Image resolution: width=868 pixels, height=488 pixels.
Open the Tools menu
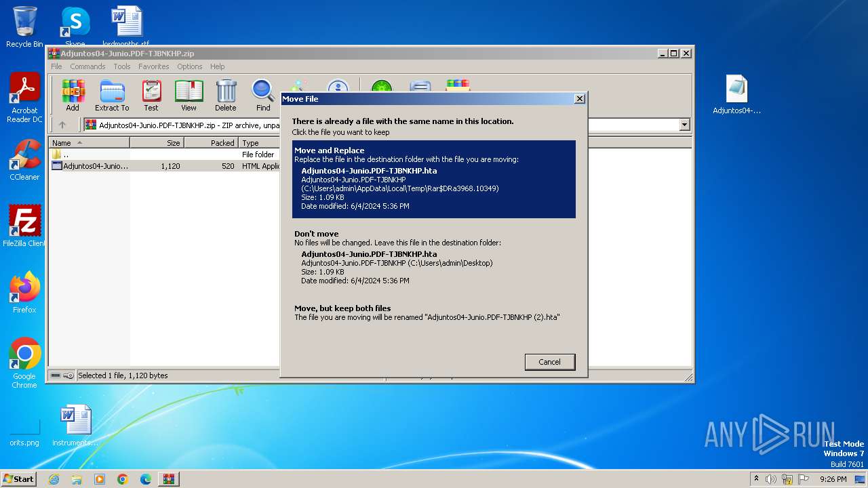coord(122,66)
